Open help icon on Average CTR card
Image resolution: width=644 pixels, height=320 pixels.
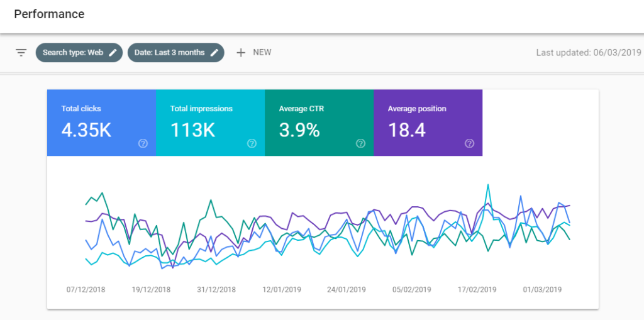click(x=360, y=143)
